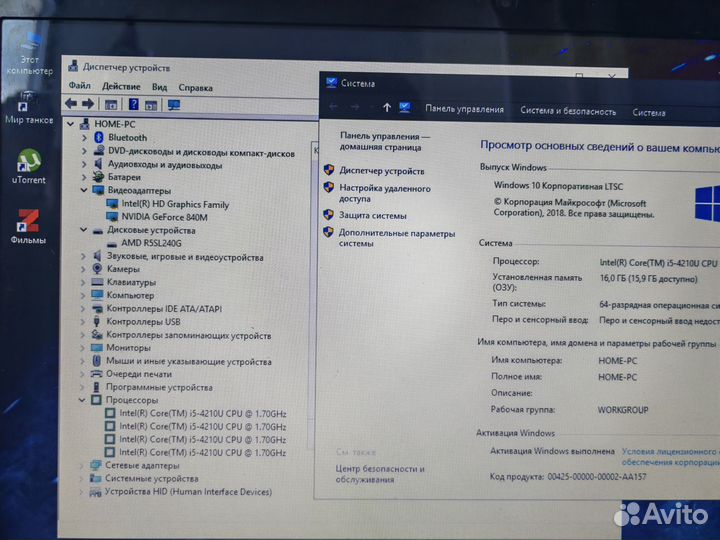
Task: Open the Справка menu
Action: pyautogui.click(x=195, y=88)
